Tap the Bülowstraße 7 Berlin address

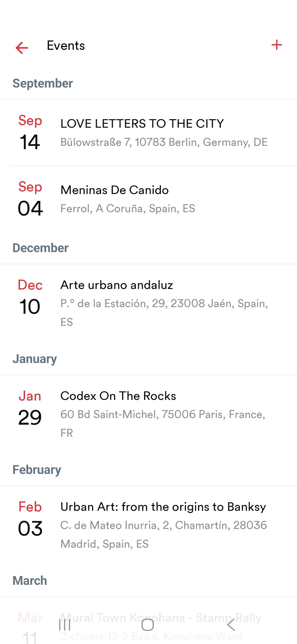(x=164, y=142)
